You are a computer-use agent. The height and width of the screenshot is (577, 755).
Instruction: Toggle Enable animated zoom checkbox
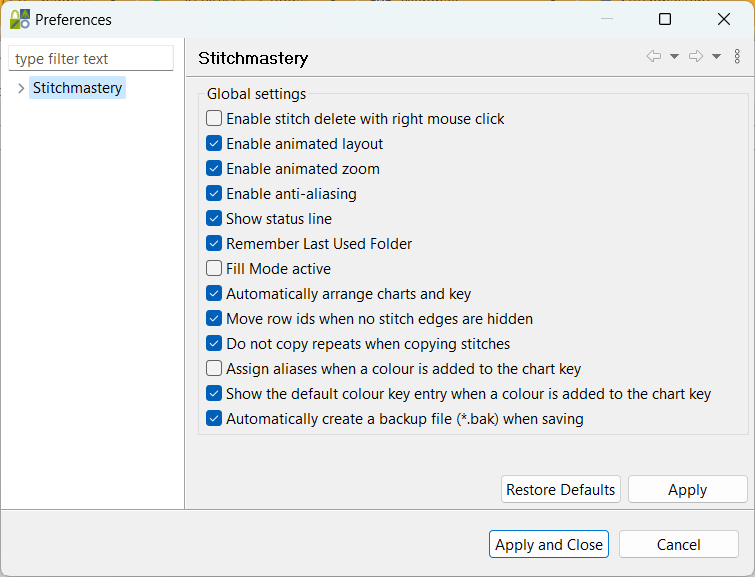(214, 169)
